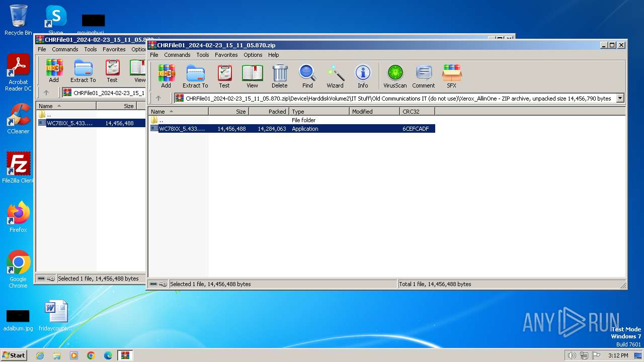Open File menu in front WinRAR window

click(x=154, y=55)
